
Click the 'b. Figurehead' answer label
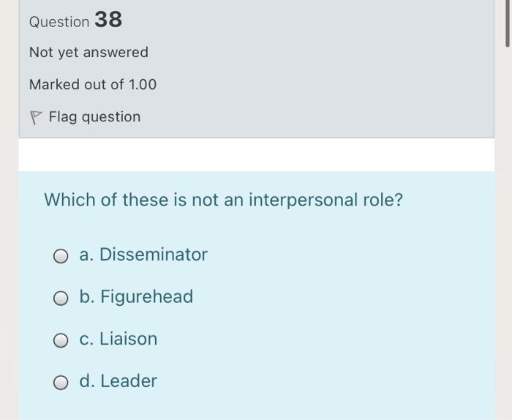coord(136,297)
